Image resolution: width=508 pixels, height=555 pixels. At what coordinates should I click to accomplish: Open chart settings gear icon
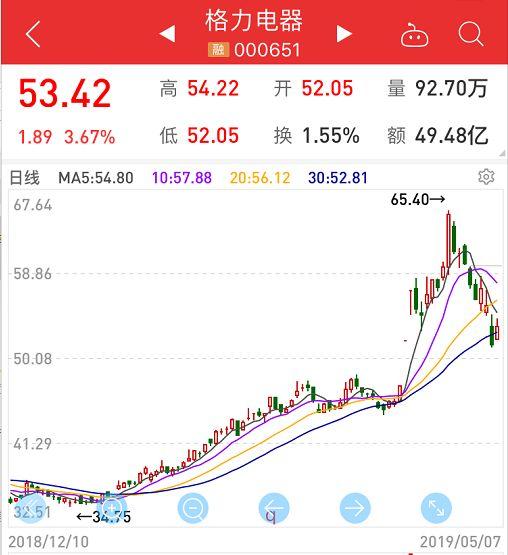[486, 177]
